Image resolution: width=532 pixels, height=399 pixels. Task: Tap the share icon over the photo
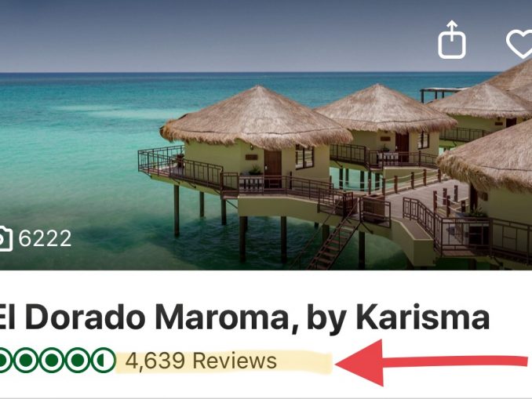point(452,40)
